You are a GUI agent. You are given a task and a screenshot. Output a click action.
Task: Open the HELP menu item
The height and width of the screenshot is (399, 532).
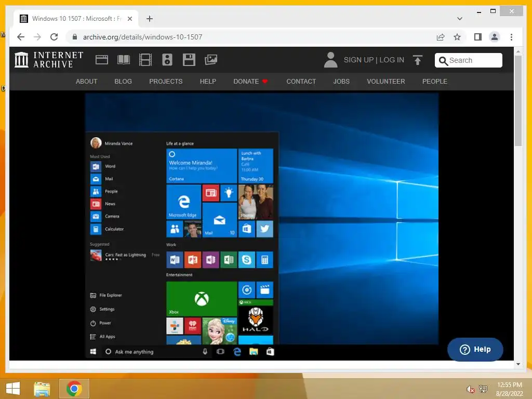(208, 82)
